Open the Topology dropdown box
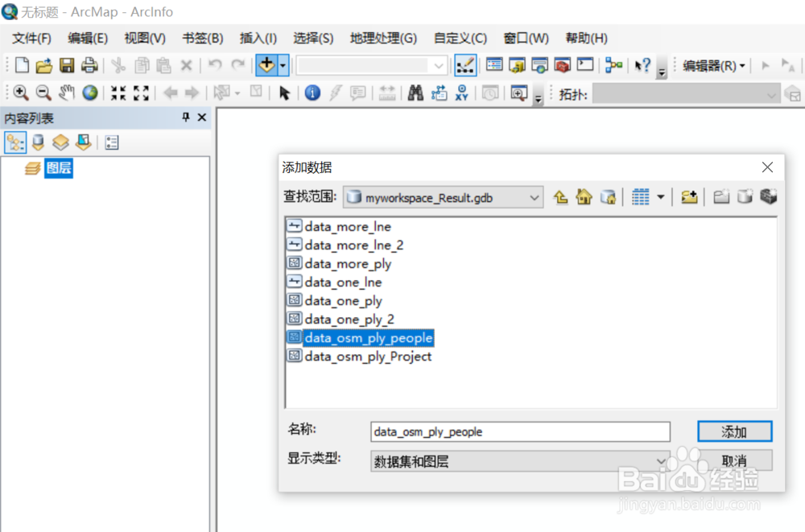The height and width of the screenshot is (532, 805). pos(685,94)
